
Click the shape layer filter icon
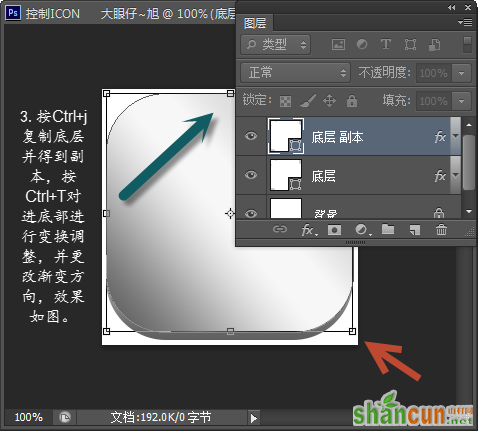coord(410,45)
